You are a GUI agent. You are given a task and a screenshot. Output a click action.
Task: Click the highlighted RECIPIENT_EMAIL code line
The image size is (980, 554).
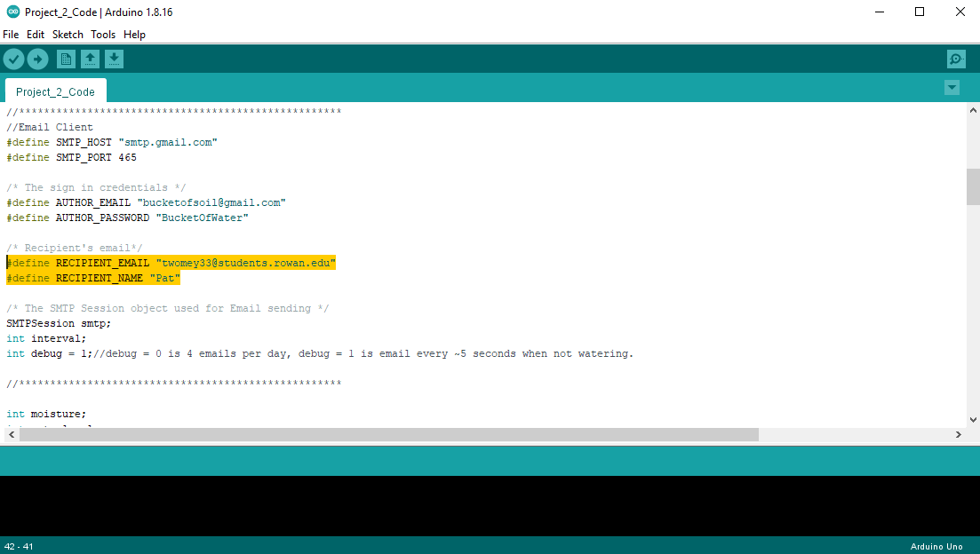(x=169, y=262)
